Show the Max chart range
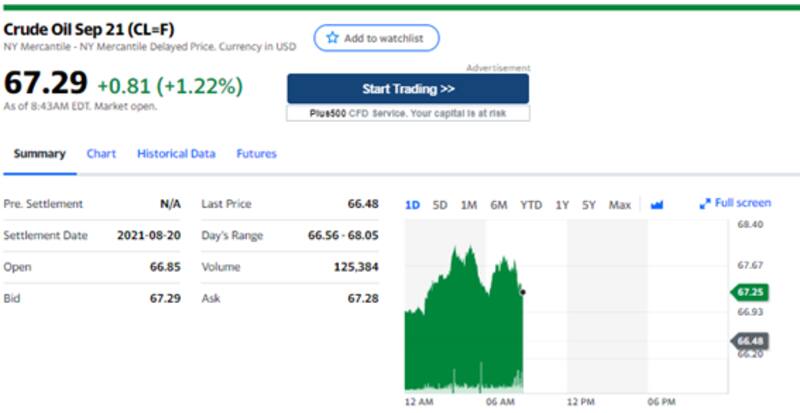Screen dimensions: 800x413 (x=620, y=205)
